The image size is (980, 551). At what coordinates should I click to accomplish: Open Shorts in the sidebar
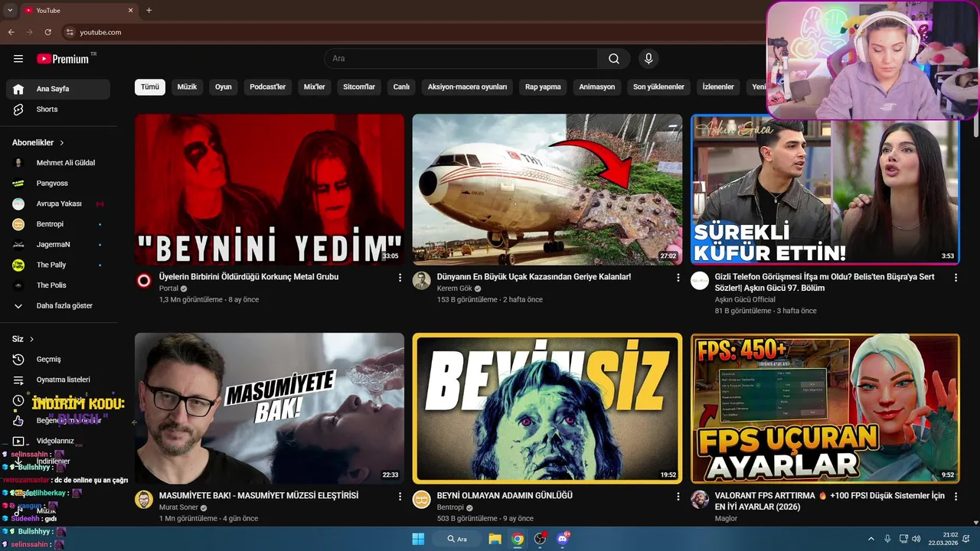tap(58, 109)
